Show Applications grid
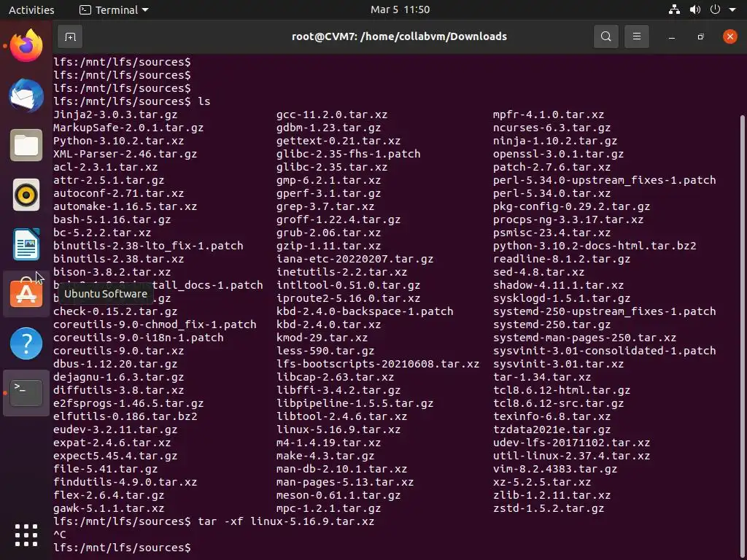This screenshot has height=560, width=747. (x=26, y=535)
